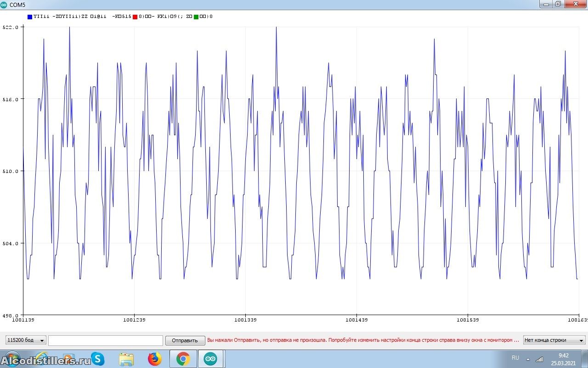This screenshot has height=368, width=588.
Task: Open the 115200 baud rate dropdown
Action: (26, 340)
